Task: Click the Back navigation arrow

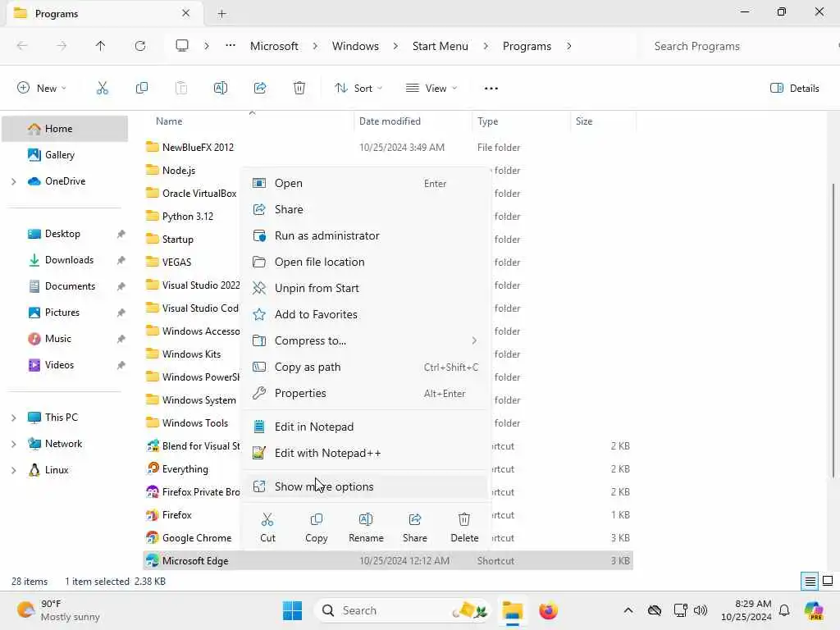Action: (x=22, y=46)
